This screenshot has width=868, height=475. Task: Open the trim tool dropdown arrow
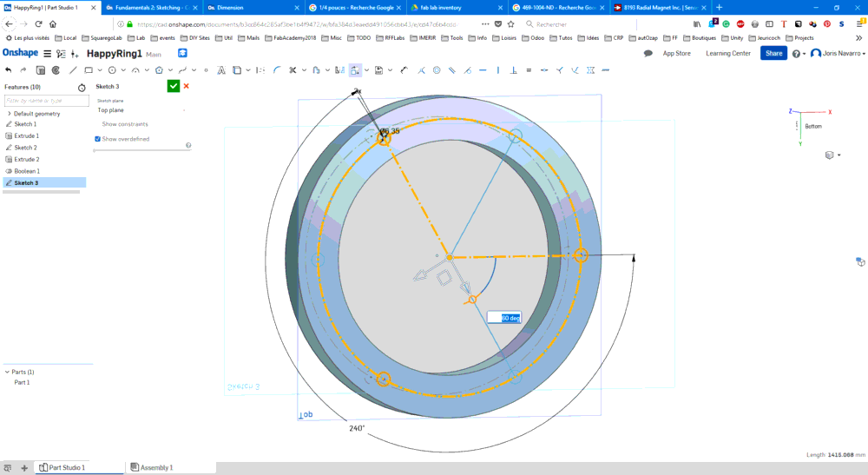click(304, 70)
